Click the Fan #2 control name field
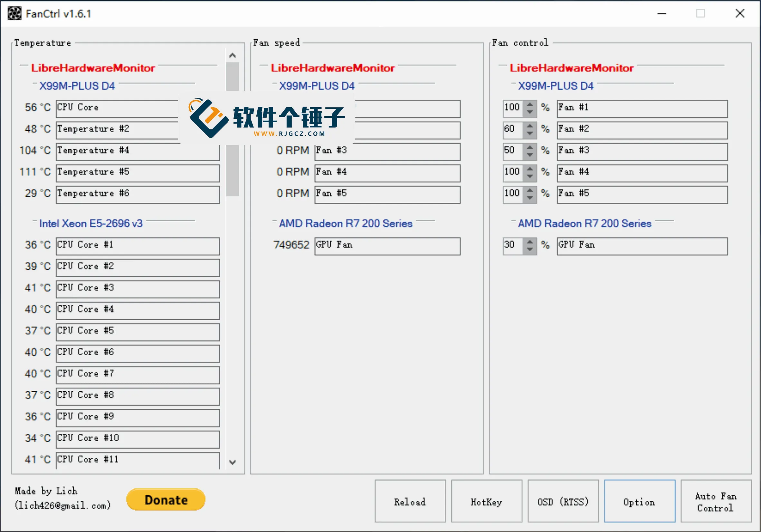Screen dimensions: 761x532 click(x=642, y=130)
